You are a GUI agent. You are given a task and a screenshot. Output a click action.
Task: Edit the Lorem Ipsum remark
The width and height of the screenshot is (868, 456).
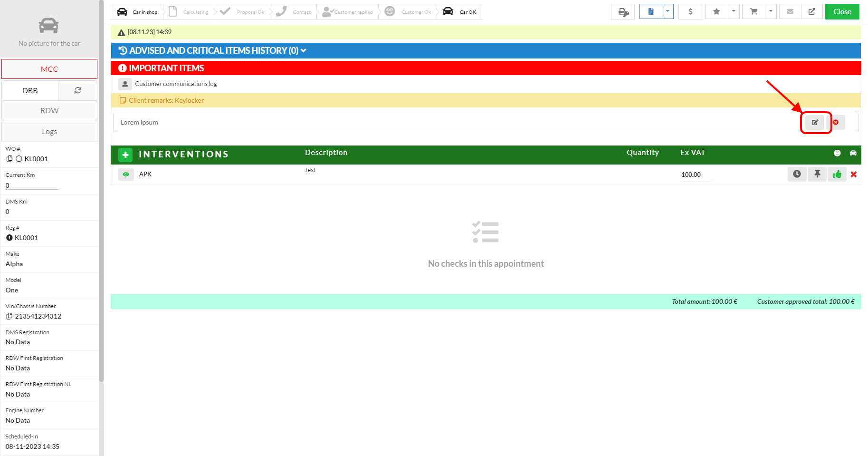815,123
